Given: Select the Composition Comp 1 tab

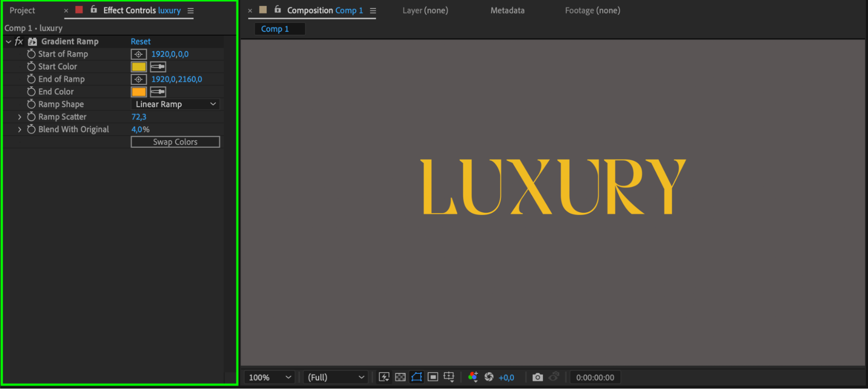Looking at the screenshot, I should coord(325,10).
